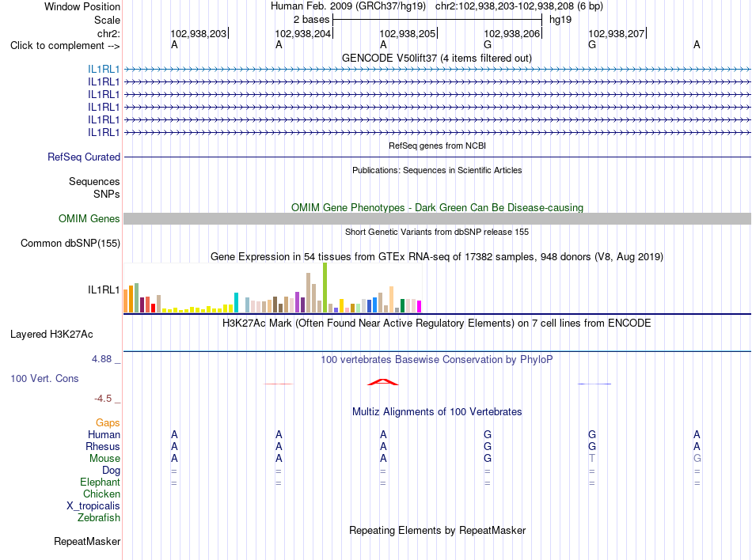Click the RefSeq Curated track label
This screenshot has width=752, height=560.
(x=84, y=157)
